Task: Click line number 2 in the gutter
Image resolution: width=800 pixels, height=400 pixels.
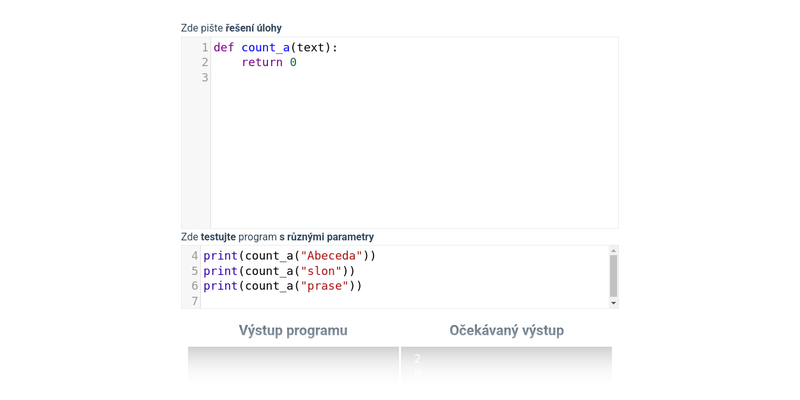Action: click(x=204, y=62)
